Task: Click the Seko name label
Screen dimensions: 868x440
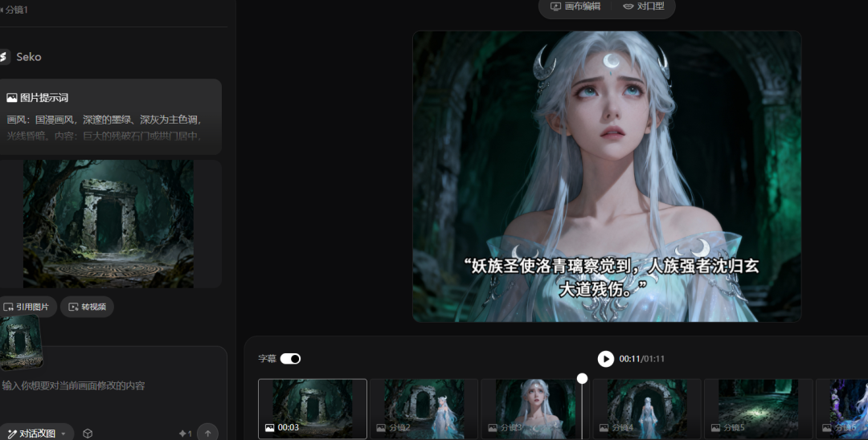Action: (x=29, y=57)
